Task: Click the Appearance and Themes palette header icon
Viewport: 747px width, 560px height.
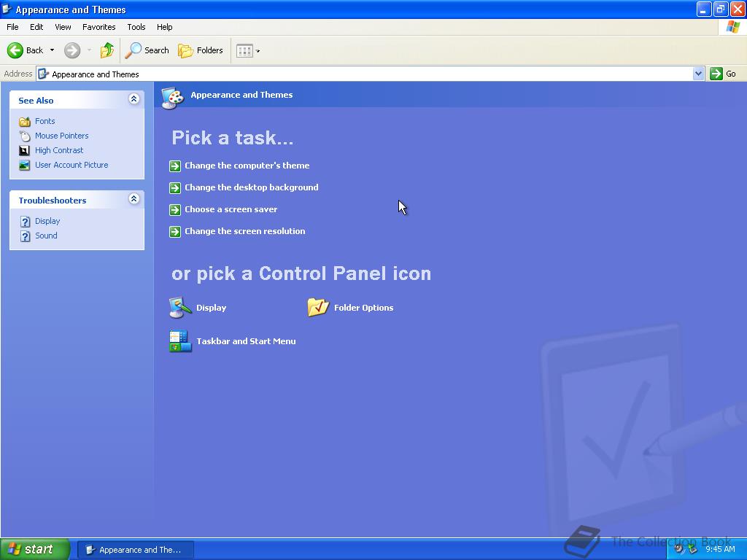Action: point(172,98)
